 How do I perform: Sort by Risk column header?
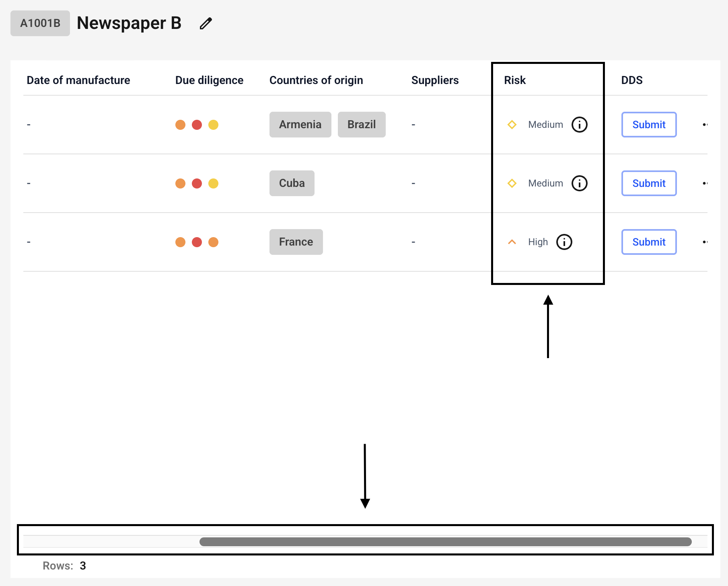tap(515, 80)
